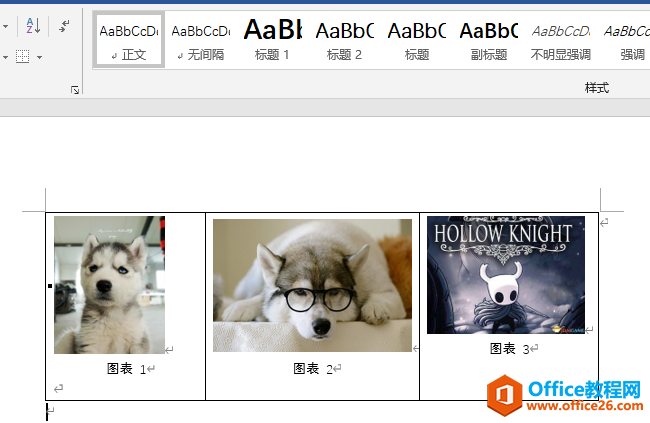Image resolution: width=650 pixels, height=423 pixels.
Task: Apply the 标题 style
Action: tap(417, 40)
